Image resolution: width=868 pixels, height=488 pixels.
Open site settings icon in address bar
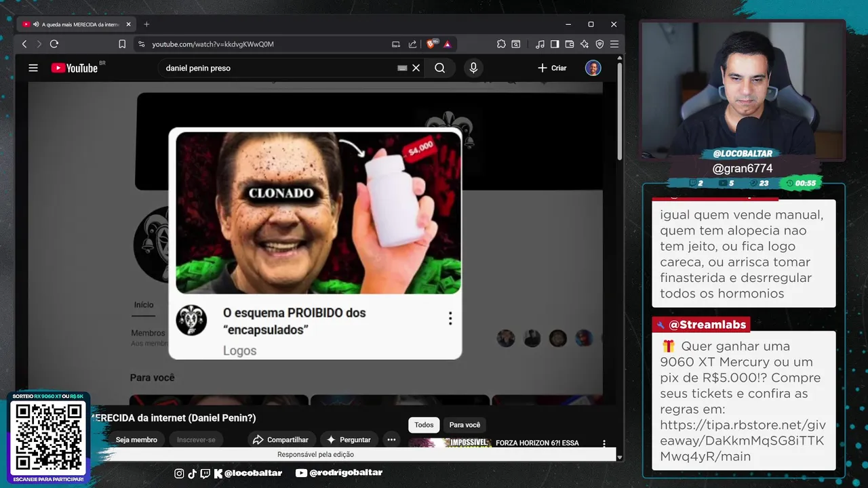(141, 44)
